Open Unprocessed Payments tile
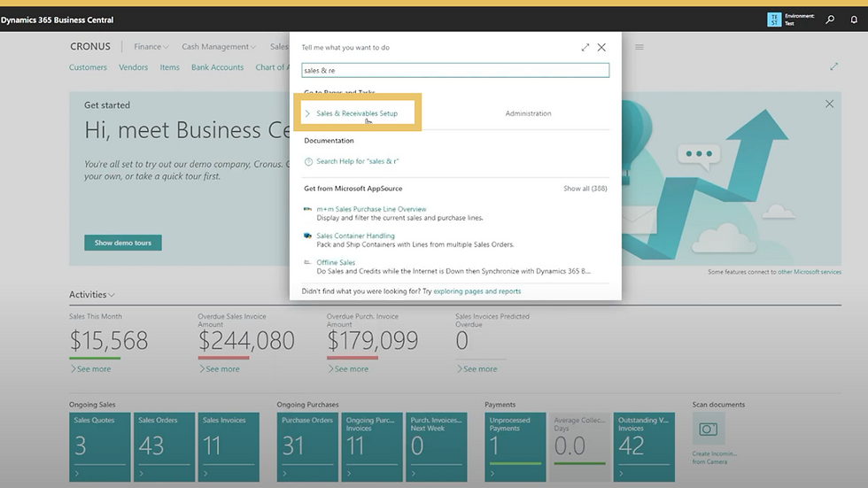 [x=515, y=447]
